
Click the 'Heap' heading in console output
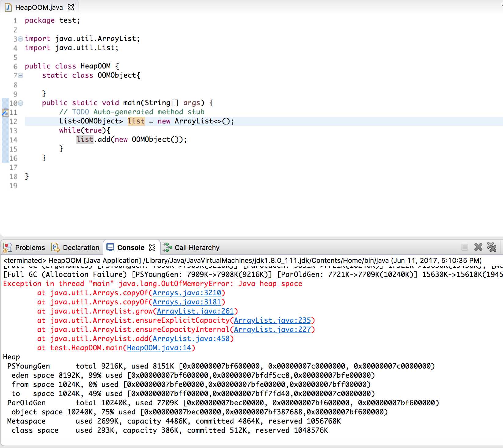[x=11, y=357]
